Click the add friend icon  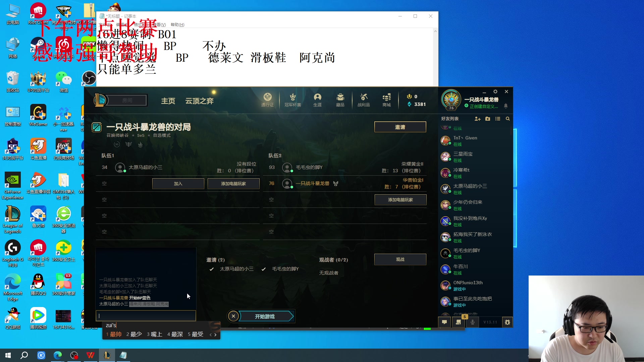coord(478,119)
